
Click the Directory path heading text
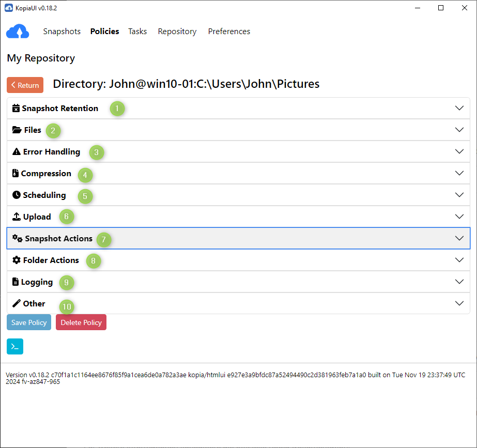pos(186,84)
